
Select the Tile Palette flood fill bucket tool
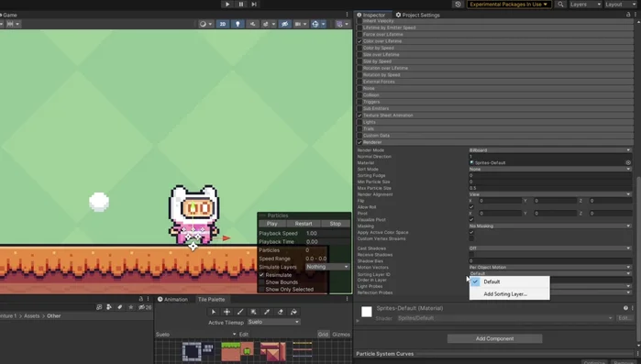293,312
